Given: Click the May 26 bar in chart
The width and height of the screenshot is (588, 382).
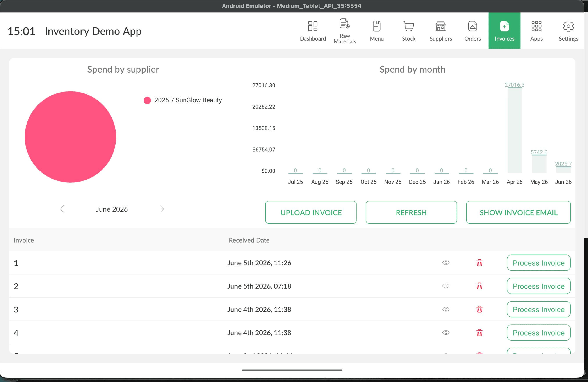Looking at the screenshot, I should point(539,164).
